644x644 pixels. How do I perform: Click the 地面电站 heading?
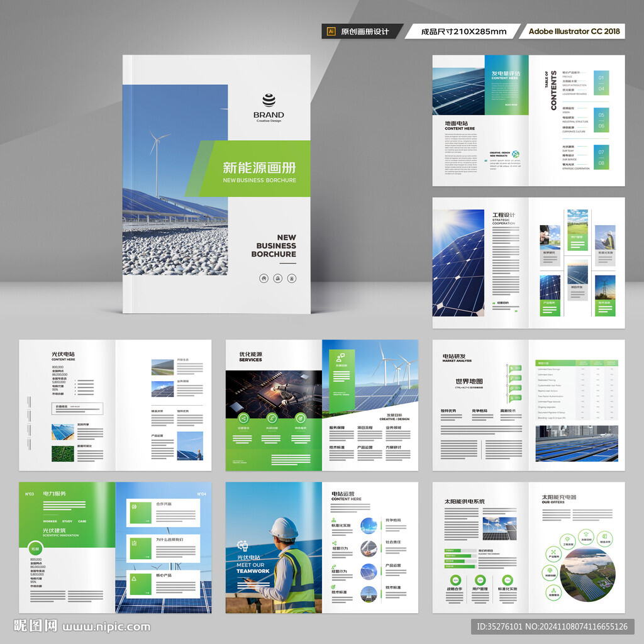click(x=457, y=123)
